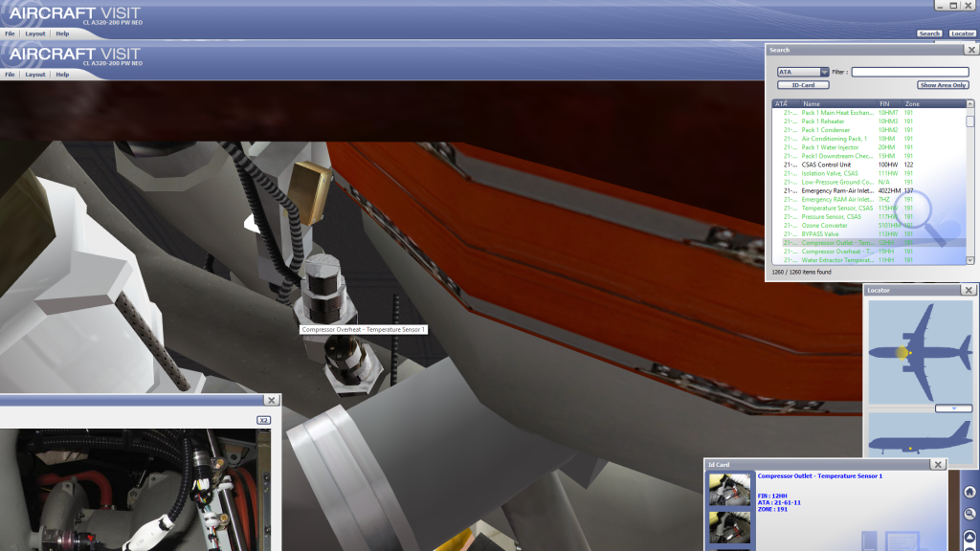This screenshot has width=980, height=551.
Task: Open the ATA search-type dropdown
Action: (x=803, y=72)
